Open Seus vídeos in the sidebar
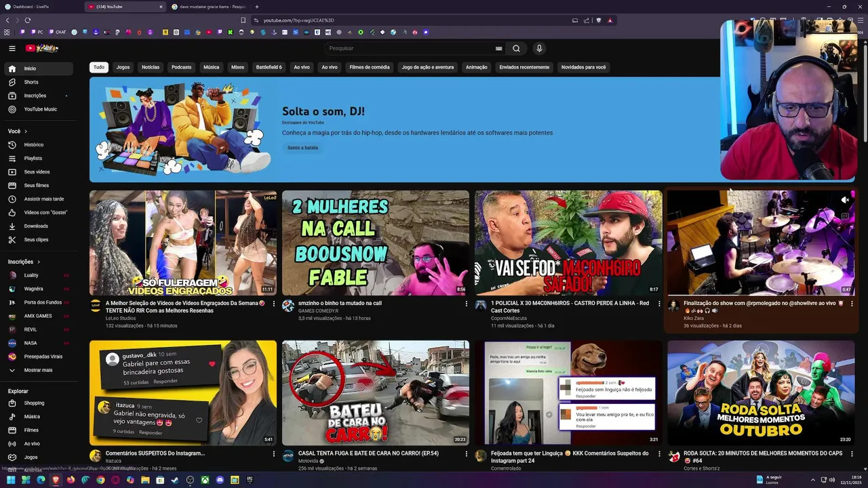This screenshot has width=868, height=488. (x=39, y=171)
